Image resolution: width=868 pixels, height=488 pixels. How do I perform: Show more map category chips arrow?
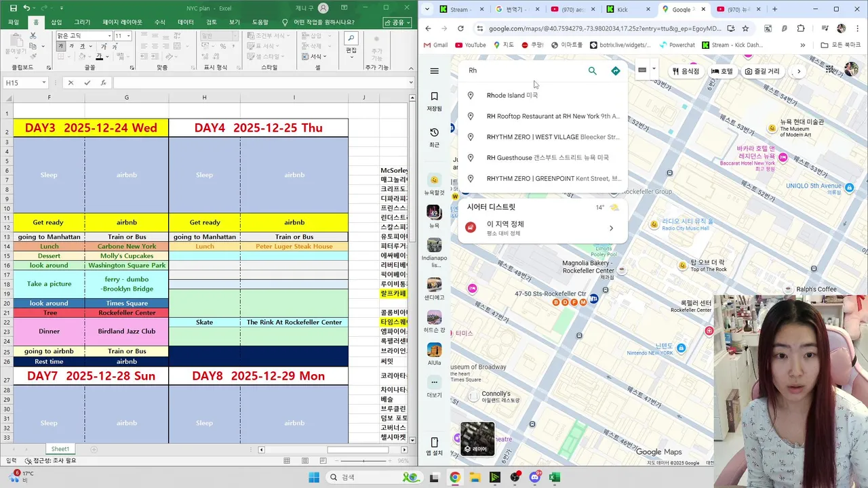(x=799, y=71)
